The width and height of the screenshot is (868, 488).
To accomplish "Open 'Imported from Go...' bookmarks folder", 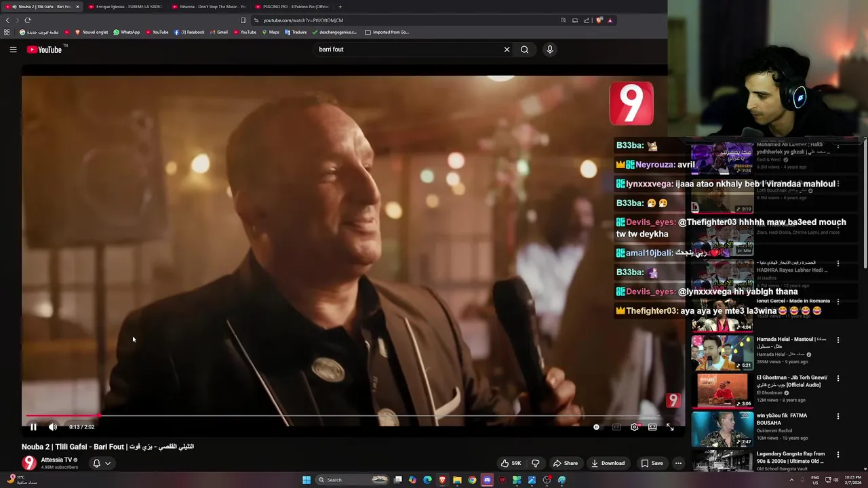I will point(387,32).
